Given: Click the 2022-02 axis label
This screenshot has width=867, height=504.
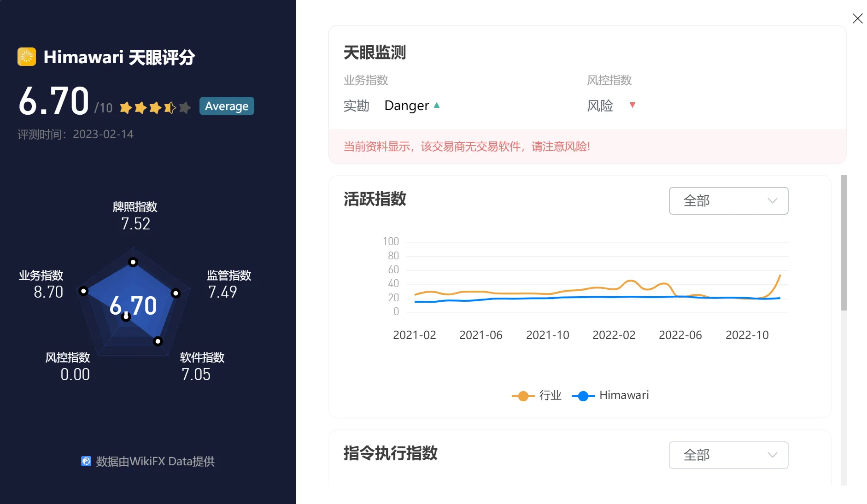Looking at the screenshot, I should click(614, 335).
